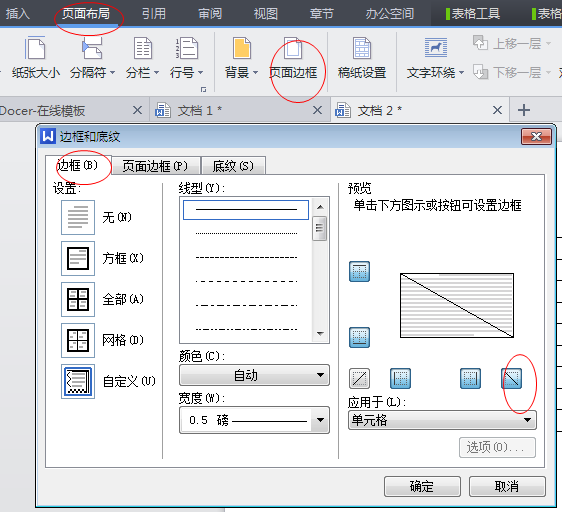Screen dimensions: 562x512
Task: Expand the 颜色 color dropdown set to 自动
Action: pos(254,375)
